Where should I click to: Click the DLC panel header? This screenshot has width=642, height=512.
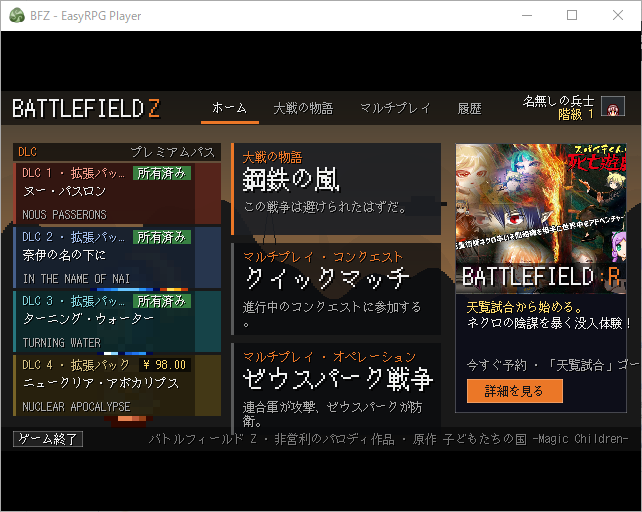[x=117, y=152]
